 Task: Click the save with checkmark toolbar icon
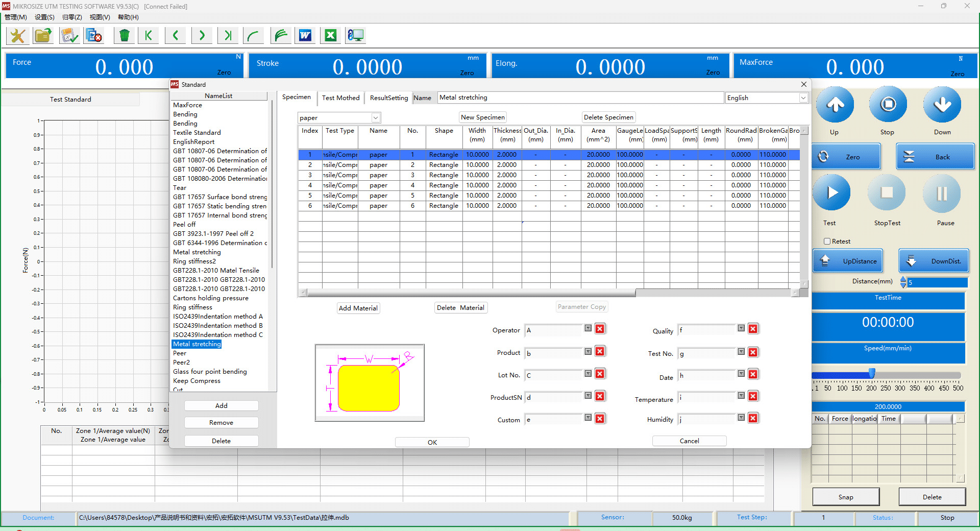coord(69,36)
